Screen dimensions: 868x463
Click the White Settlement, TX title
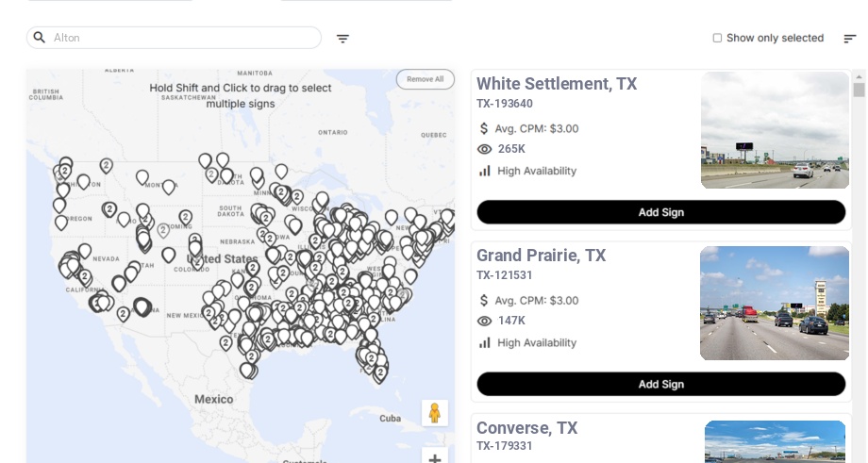click(x=557, y=84)
